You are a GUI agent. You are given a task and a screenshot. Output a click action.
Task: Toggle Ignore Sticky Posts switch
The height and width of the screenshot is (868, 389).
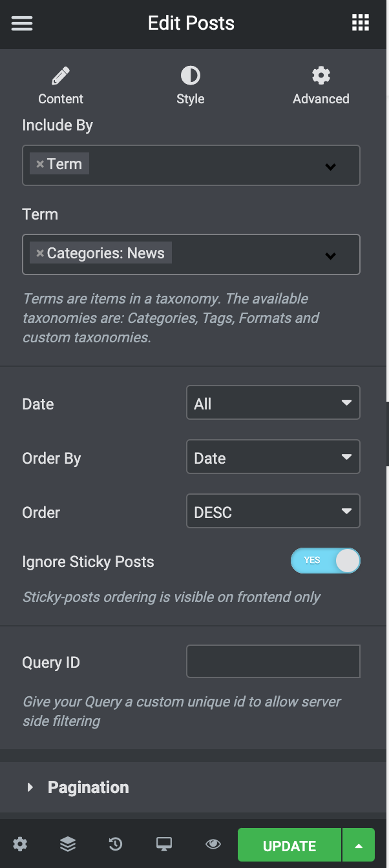coord(325,561)
